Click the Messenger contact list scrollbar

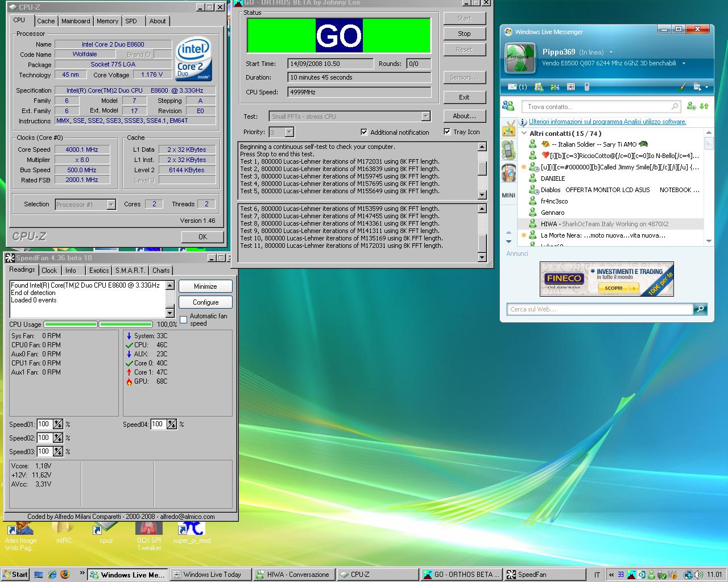(x=709, y=187)
